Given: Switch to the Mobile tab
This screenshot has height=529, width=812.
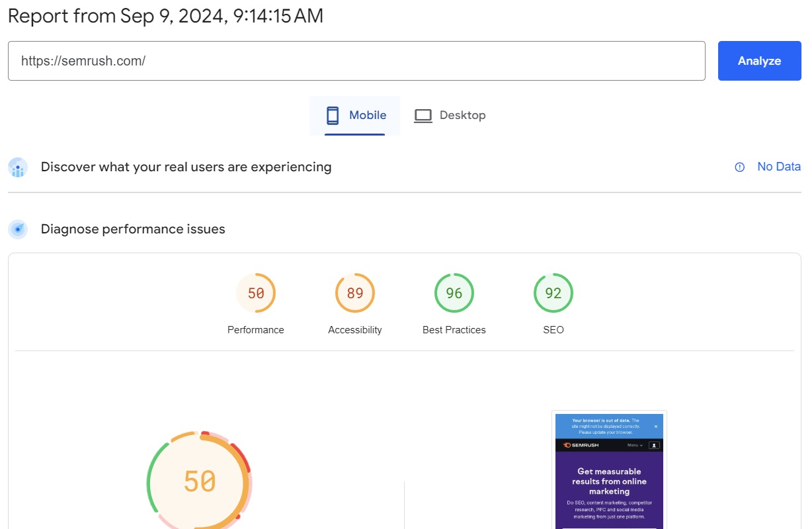Looking at the screenshot, I should coord(355,114).
